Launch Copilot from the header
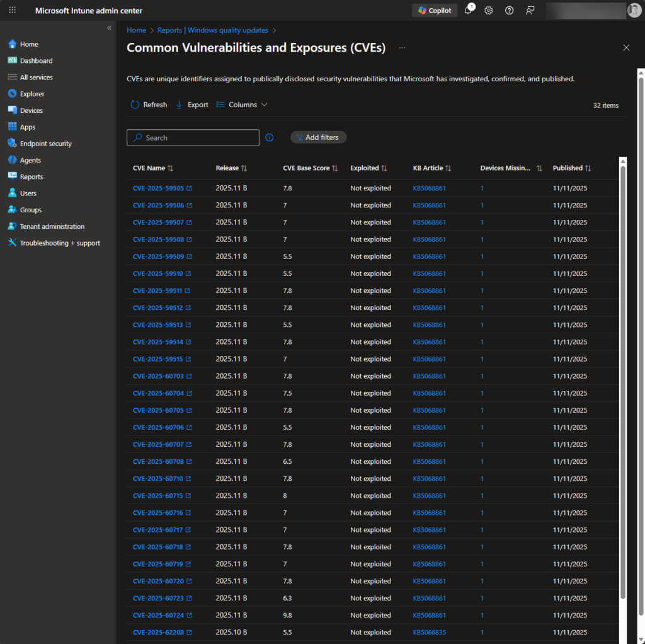The width and height of the screenshot is (645, 644). tap(435, 11)
